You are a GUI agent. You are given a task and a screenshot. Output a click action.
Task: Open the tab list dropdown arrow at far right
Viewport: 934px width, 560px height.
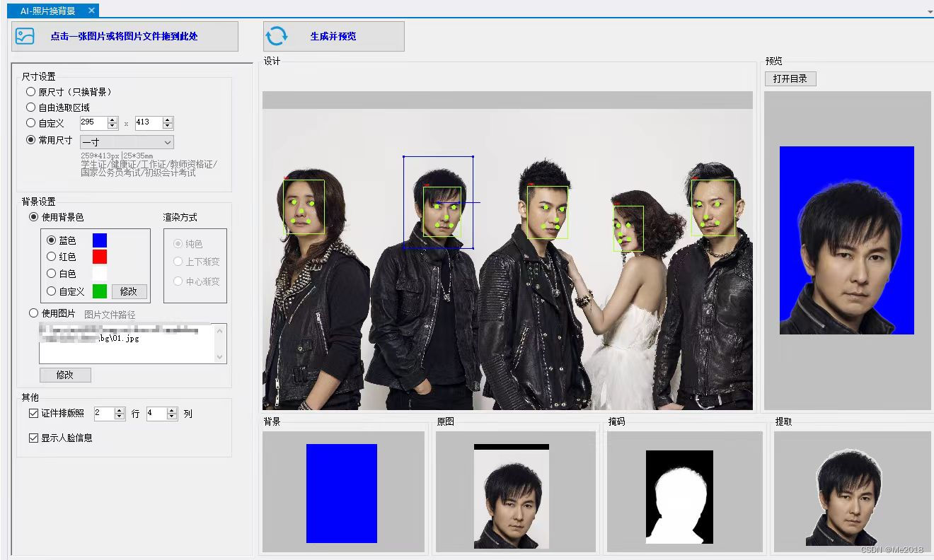pyautogui.click(x=930, y=12)
